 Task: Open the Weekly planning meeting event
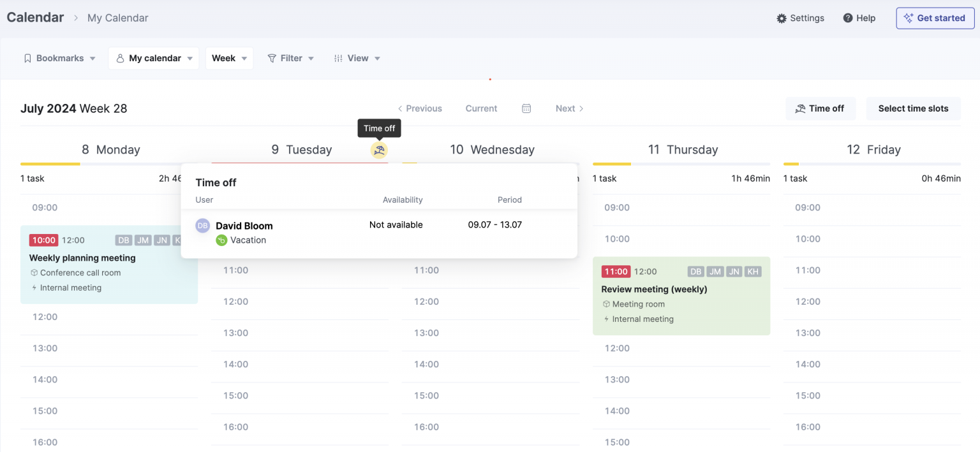coord(82,258)
